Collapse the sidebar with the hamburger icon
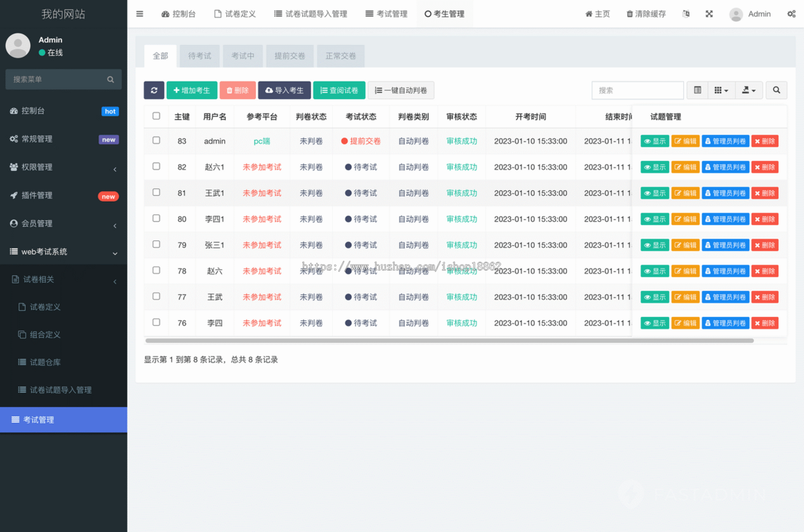804x532 pixels. coord(139,13)
